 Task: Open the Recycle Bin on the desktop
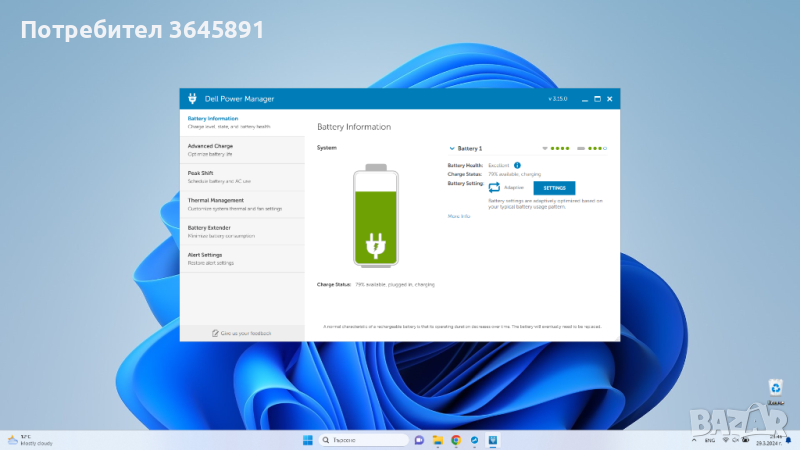[775, 389]
